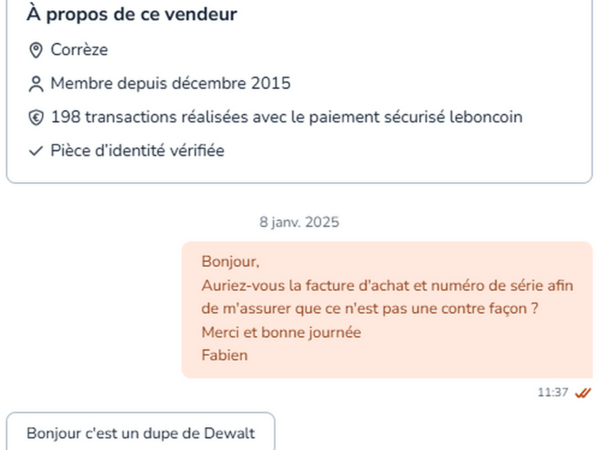Select the 'À propos de ce vendeur' heading
The image size is (600, 450).
coord(138,15)
